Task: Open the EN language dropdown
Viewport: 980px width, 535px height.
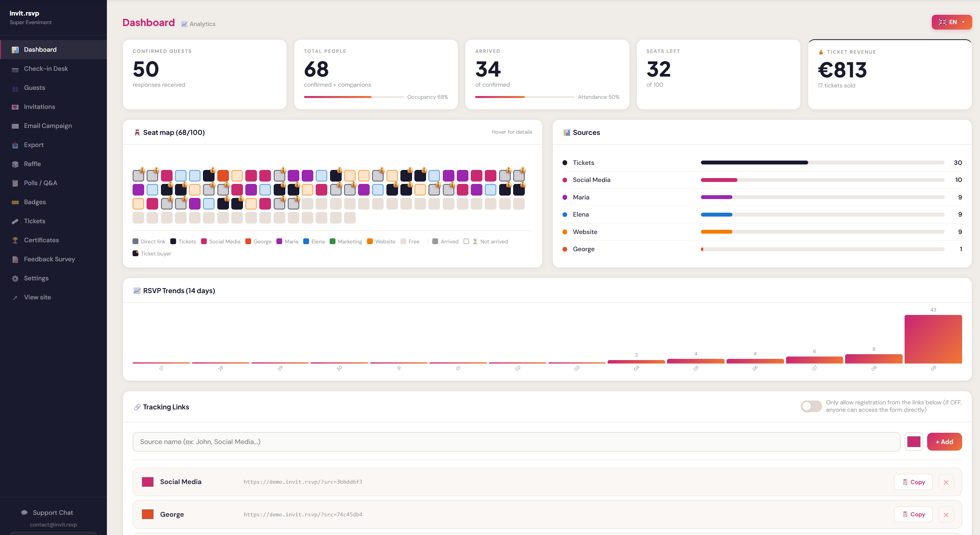Action: pyautogui.click(x=951, y=22)
